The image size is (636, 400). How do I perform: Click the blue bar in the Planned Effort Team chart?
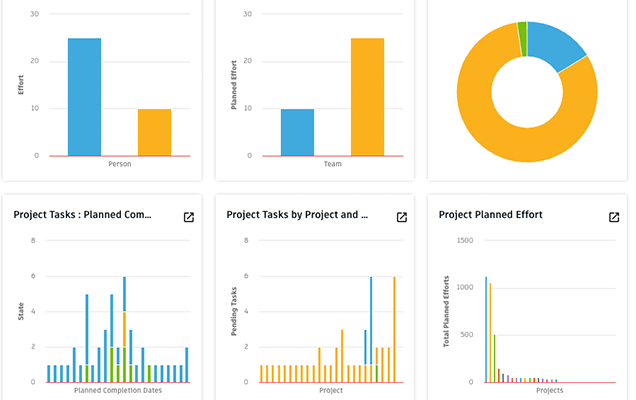(x=297, y=132)
